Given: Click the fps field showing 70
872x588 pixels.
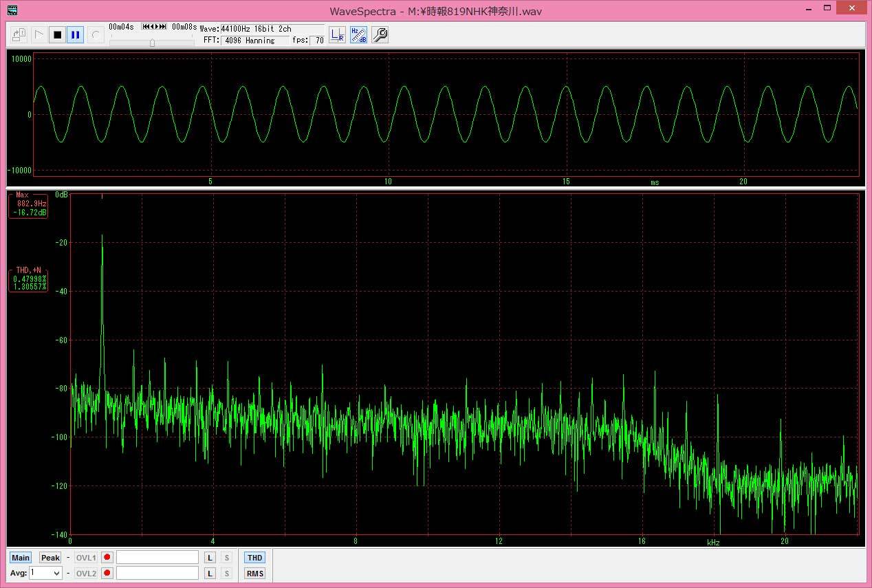Looking at the screenshot, I should [318, 41].
